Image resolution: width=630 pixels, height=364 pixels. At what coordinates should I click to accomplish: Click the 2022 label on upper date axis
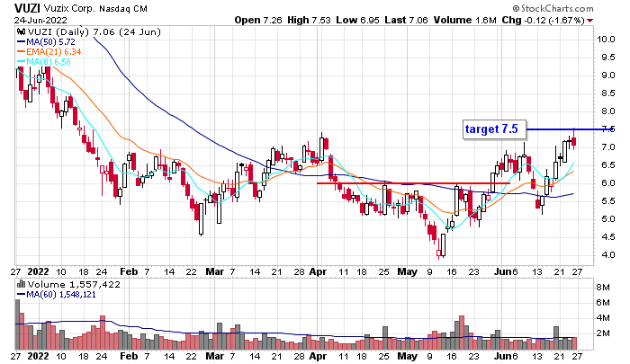[x=38, y=271]
